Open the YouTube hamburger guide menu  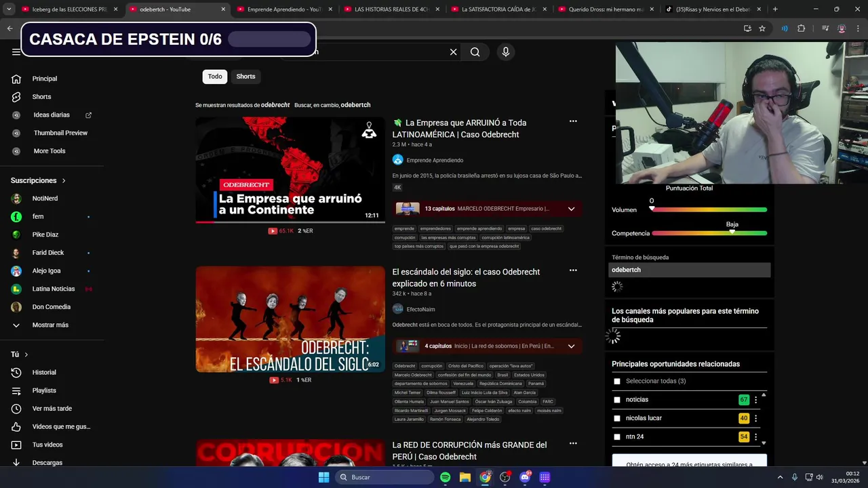16,52
